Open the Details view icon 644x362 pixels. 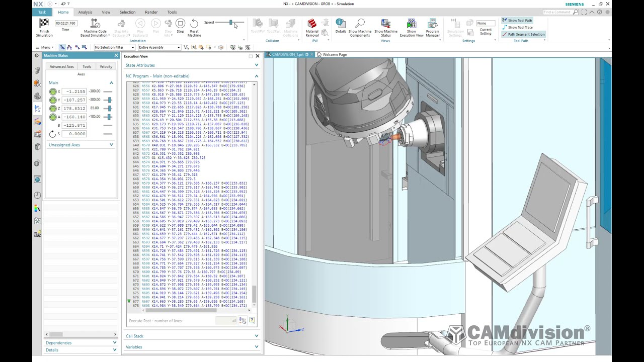coord(341,23)
